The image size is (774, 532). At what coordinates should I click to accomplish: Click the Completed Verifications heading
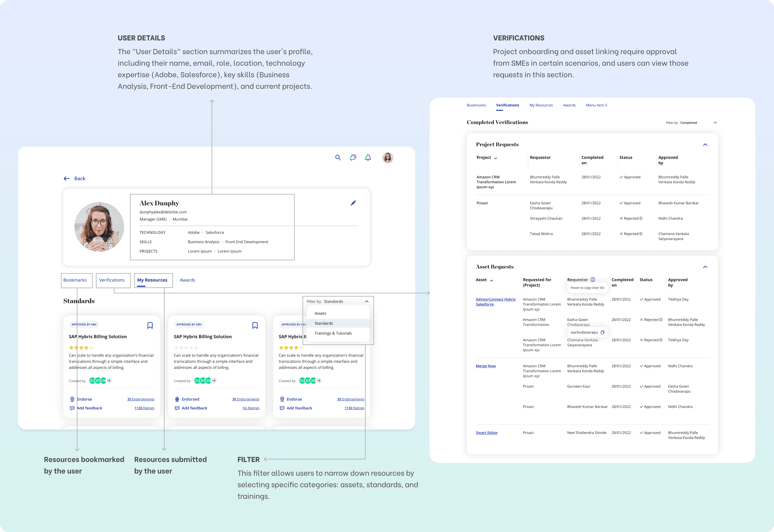[497, 122]
